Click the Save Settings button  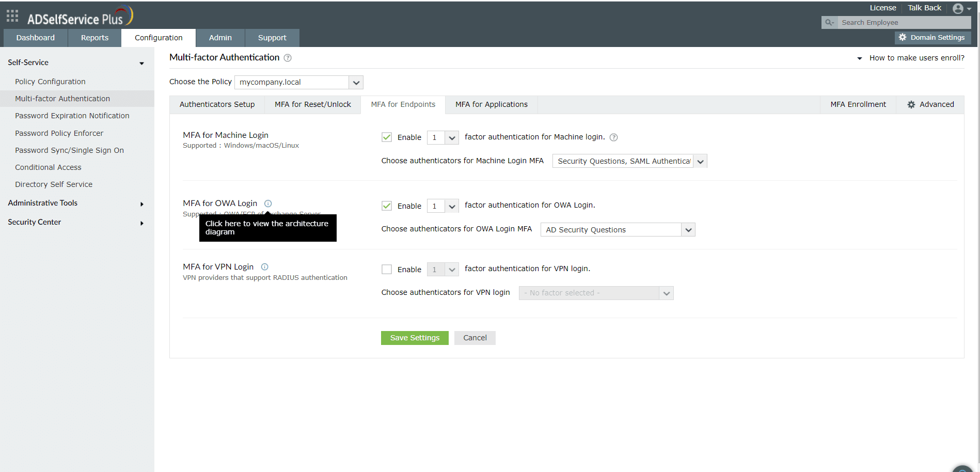415,338
